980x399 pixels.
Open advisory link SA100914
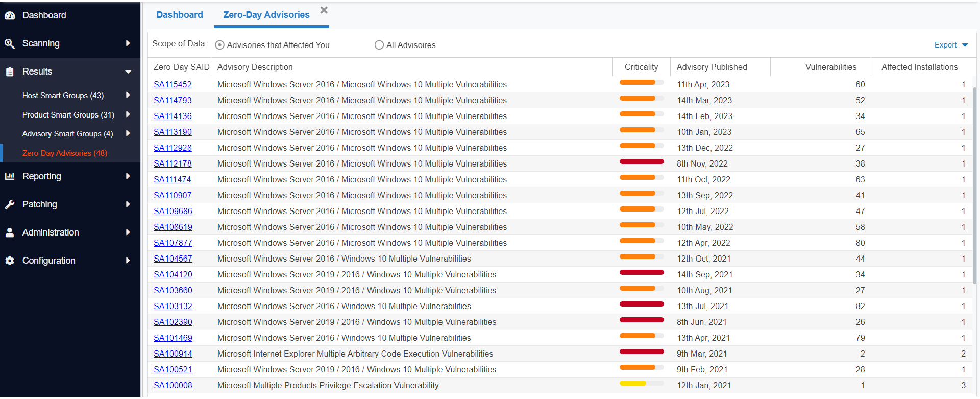(x=173, y=354)
